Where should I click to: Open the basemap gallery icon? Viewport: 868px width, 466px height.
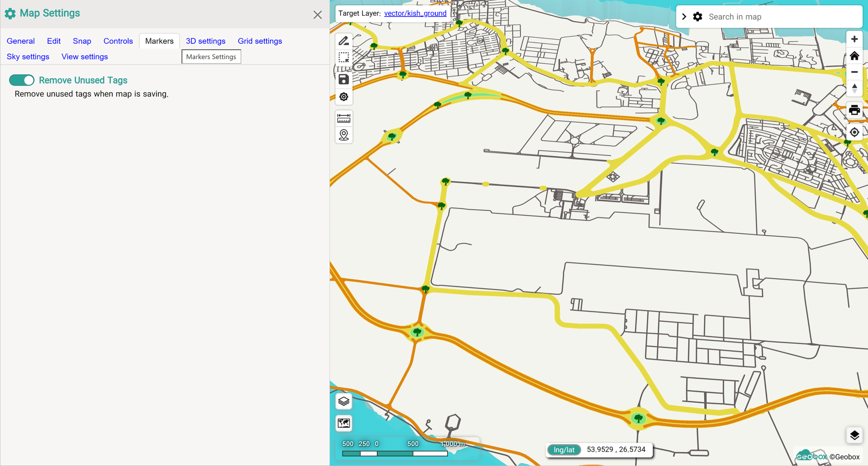[343, 423]
